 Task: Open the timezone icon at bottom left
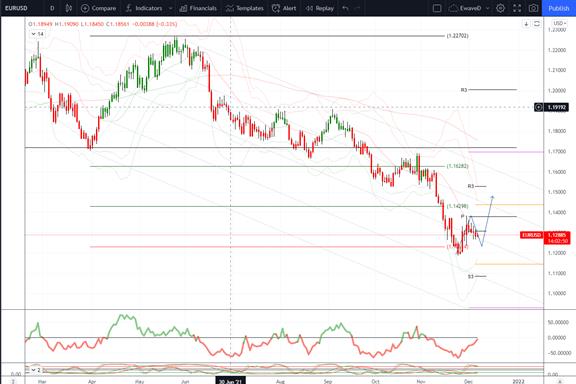point(13,381)
